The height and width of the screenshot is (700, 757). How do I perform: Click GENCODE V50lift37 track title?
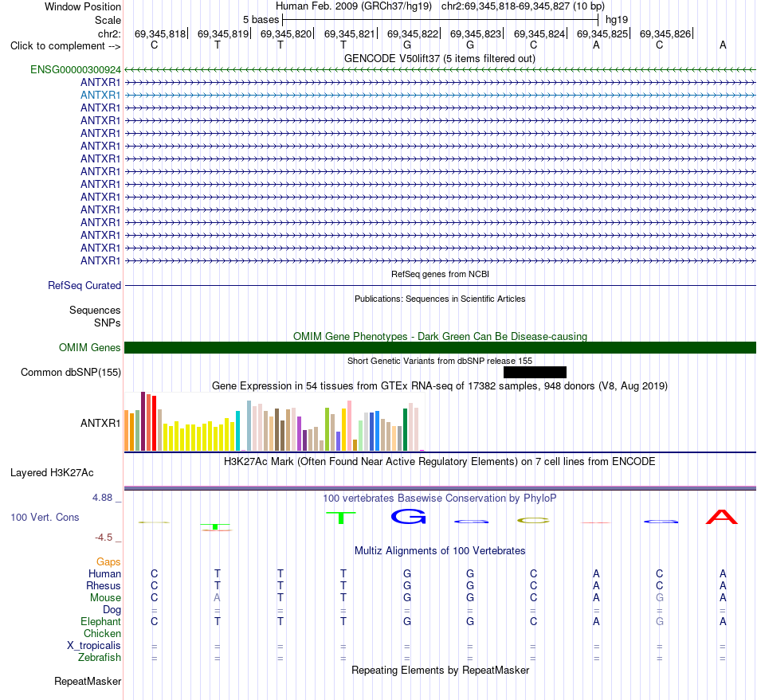tap(440, 58)
